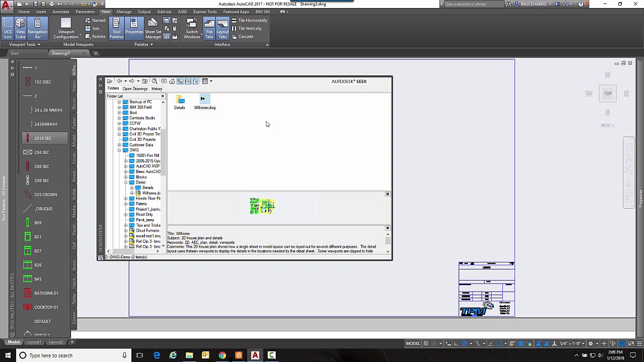Switch to Layout1 tab
644x362 pixels.
coord(34,342)
